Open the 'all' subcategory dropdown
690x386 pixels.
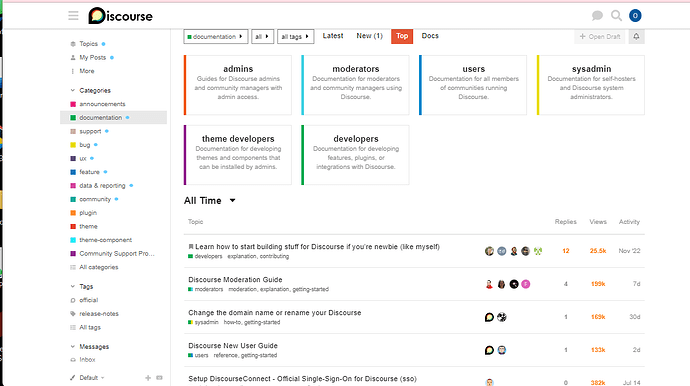(262, 37)
